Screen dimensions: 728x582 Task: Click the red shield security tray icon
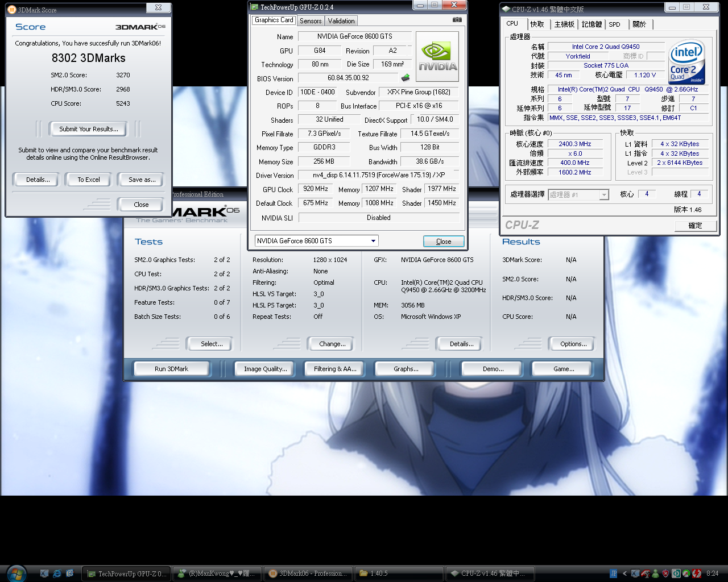pyautogui.click(x=665, y=573)
